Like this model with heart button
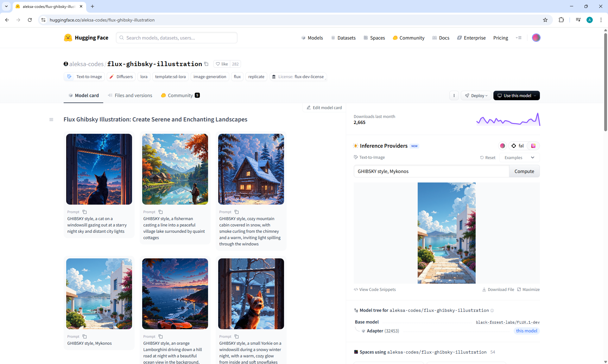Viewport: 608px width, 364px height. tap(222, 64)
